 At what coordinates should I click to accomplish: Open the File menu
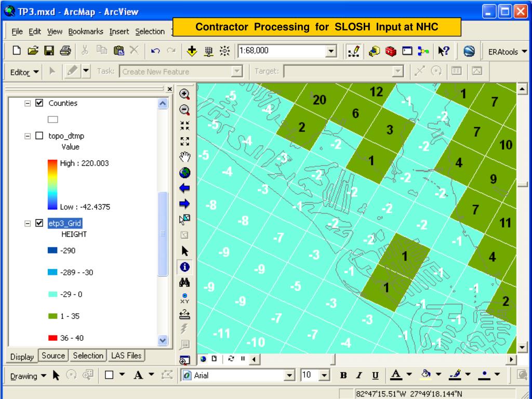pyautogui.click(x=17, y=32)
